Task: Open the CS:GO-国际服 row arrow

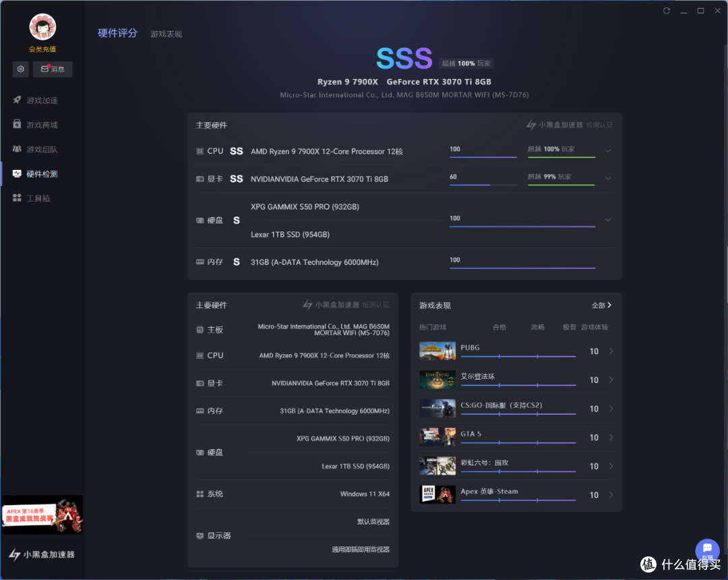Action: pos(611,409)
